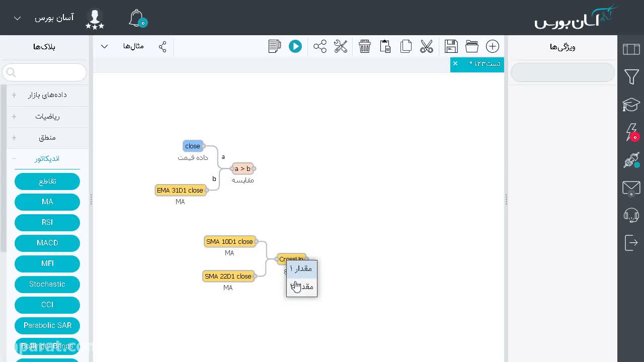This screenshot has width=644, height=362.
Task: Click the block search field
Action: point(44,72)
